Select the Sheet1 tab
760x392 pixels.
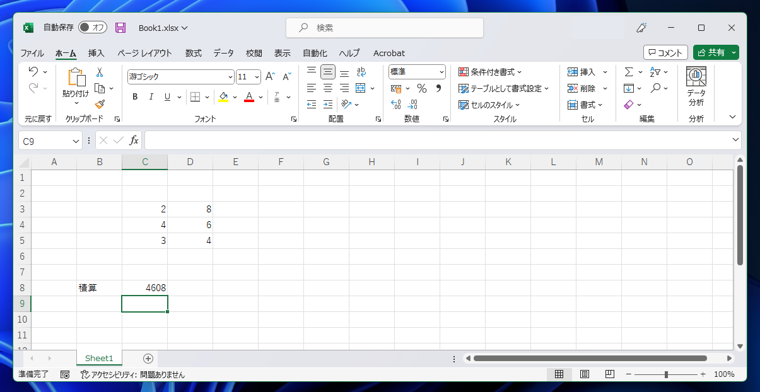[99, 359]
